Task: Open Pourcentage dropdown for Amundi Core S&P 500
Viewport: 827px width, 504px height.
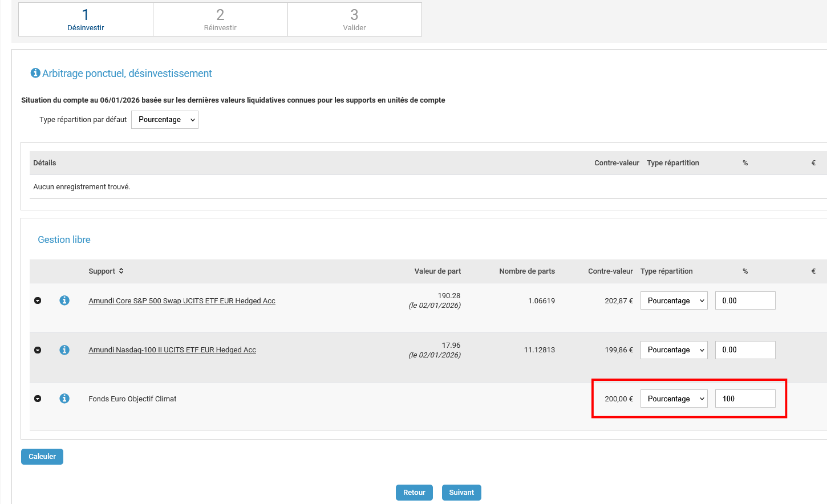Action: [x=674, y=300]
